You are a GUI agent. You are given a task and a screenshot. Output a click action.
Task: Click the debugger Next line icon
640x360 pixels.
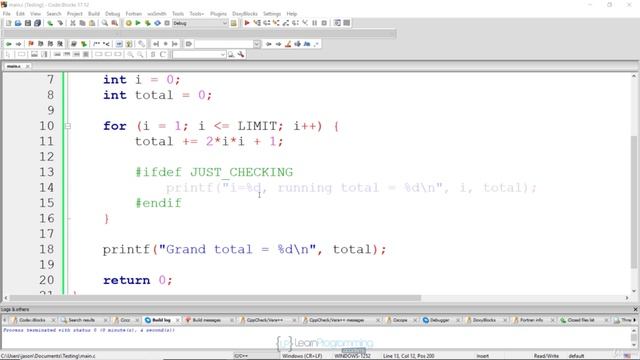click(267, 23)
